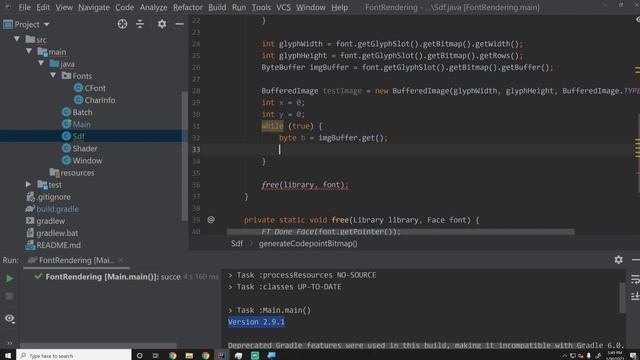Viewport: 640px width, 360px height.
Task: Toggle soft-wrap icon in console
Action: pyautogui.click(x=635, y=279)
